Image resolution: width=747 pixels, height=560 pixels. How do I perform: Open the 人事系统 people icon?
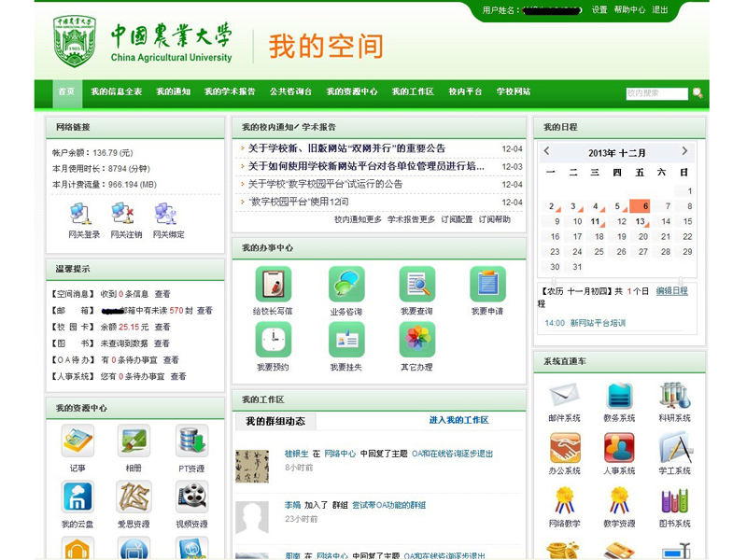click(619, 448)
